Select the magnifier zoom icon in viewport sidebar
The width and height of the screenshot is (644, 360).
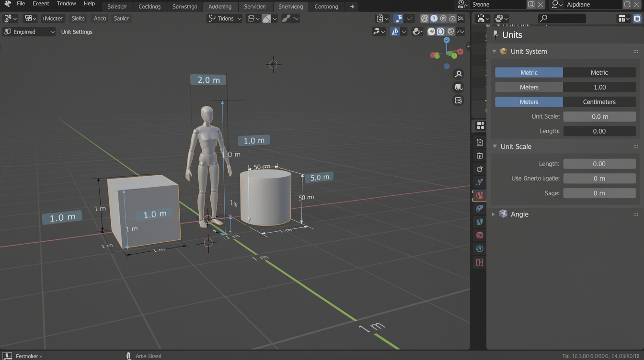(458, 73)
